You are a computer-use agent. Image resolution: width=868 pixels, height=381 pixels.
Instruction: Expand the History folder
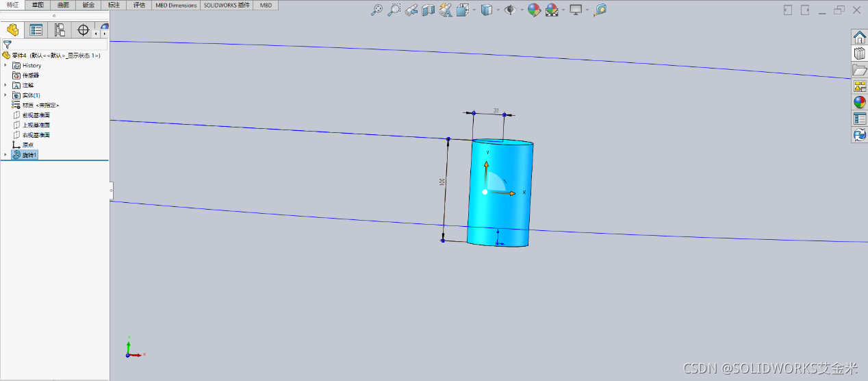(5, 65)
